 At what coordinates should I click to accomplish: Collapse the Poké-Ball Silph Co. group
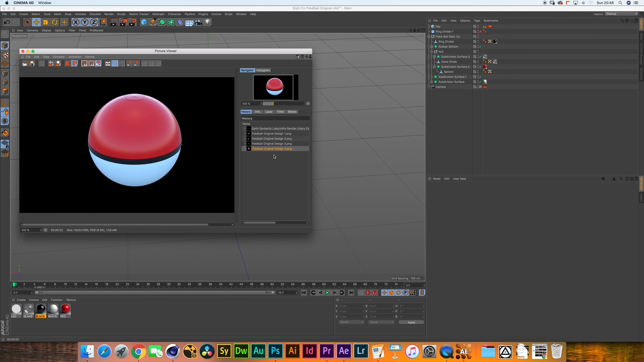click(x=429, y=37)
